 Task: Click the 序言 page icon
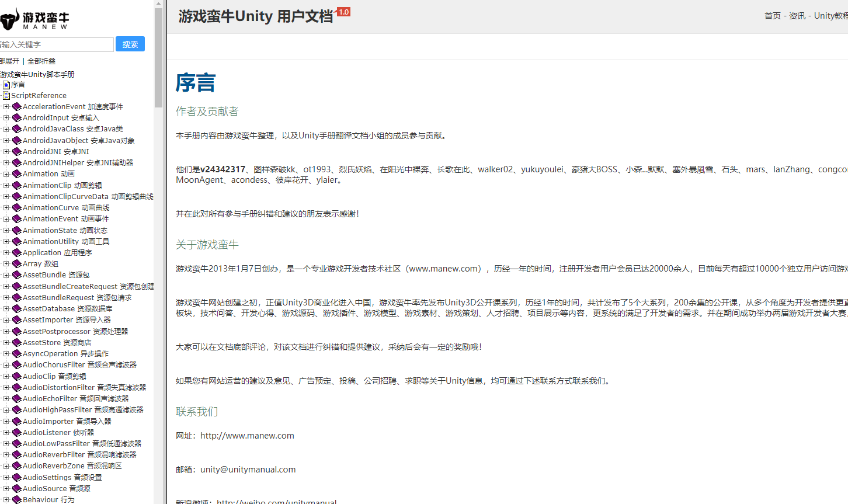6,85
